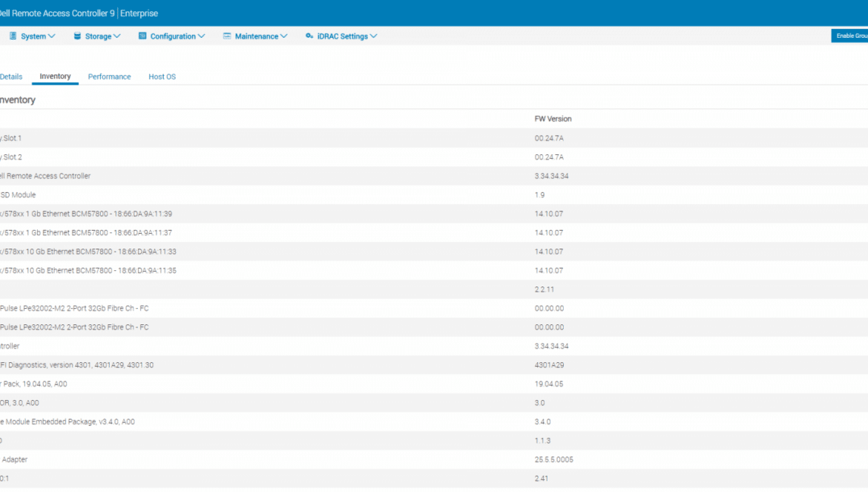Open the Storage menu
The image size is (868, 492).
click(x=97, y=36)
